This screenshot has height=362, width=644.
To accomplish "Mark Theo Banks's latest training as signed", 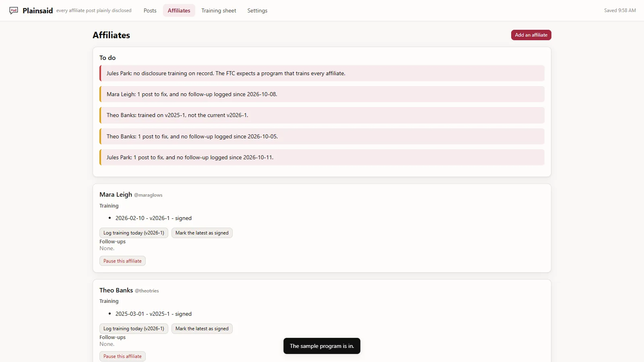I will click(202, 329).
